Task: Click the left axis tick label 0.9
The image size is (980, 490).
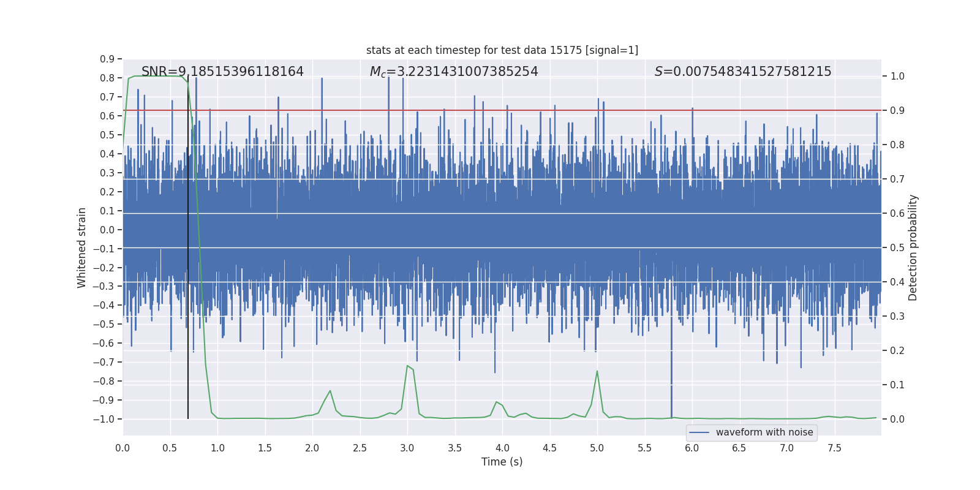Action: pos(107,59)
